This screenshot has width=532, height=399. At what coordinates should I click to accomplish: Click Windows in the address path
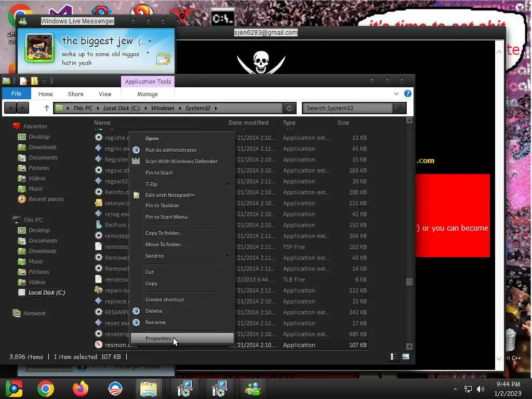[163, 108]
